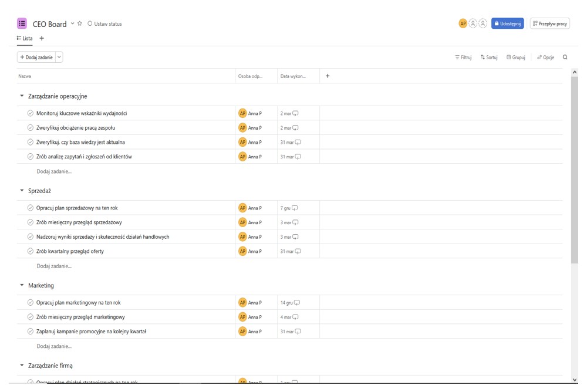Click the purple CEO Board project list icon

tap(22, 23)
